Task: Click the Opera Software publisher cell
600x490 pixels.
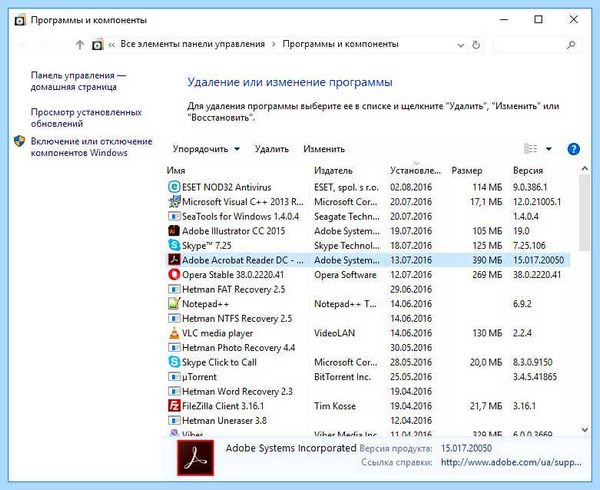Action: [345, 275]
